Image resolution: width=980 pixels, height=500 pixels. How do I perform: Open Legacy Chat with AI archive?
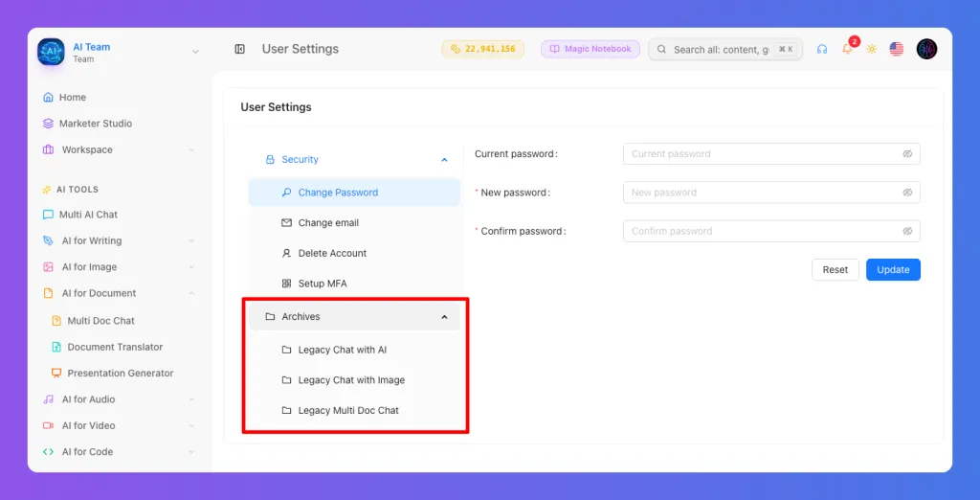(x=354, y=350)
